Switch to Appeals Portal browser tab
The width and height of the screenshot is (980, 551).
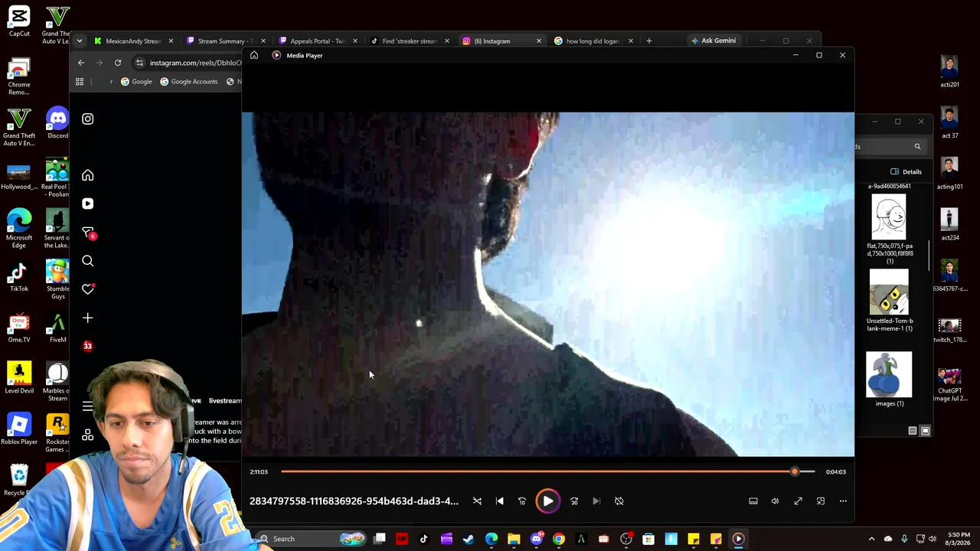click(316, 41)
